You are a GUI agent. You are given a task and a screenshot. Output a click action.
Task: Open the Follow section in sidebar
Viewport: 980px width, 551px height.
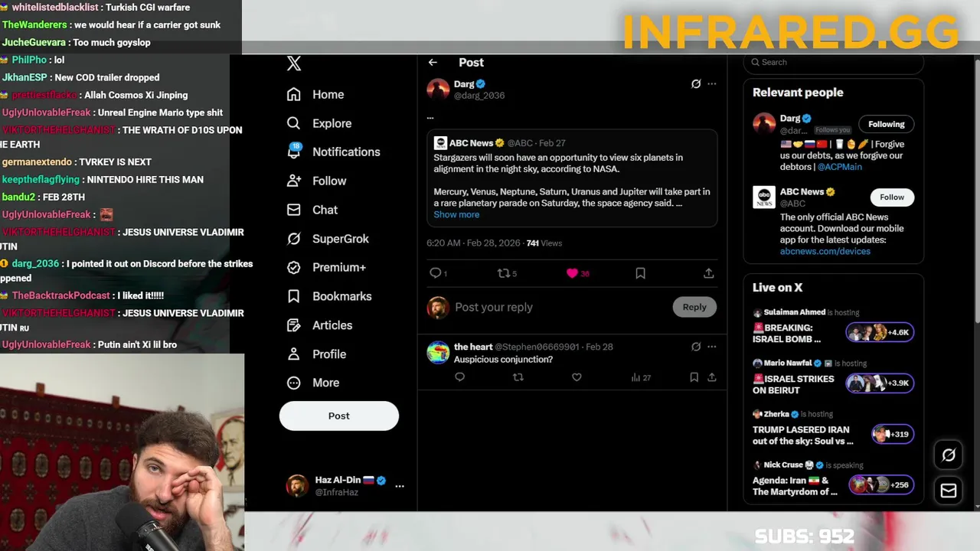316,181
